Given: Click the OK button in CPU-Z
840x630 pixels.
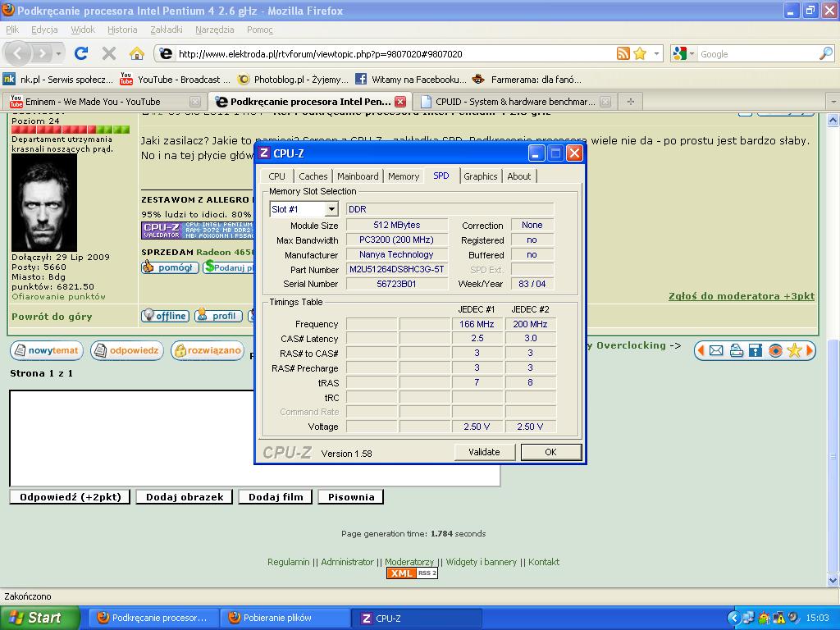Looking at the screenshot, I should click(550, 452).
